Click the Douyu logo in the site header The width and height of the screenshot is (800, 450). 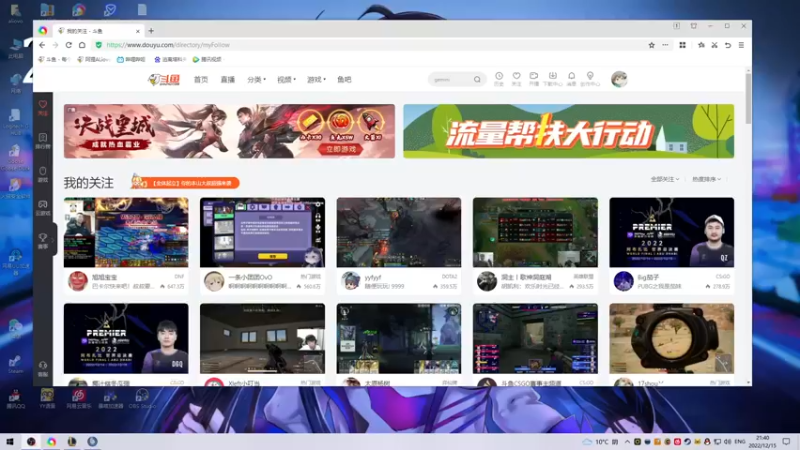pyautogui.click(x=164, y=80)
